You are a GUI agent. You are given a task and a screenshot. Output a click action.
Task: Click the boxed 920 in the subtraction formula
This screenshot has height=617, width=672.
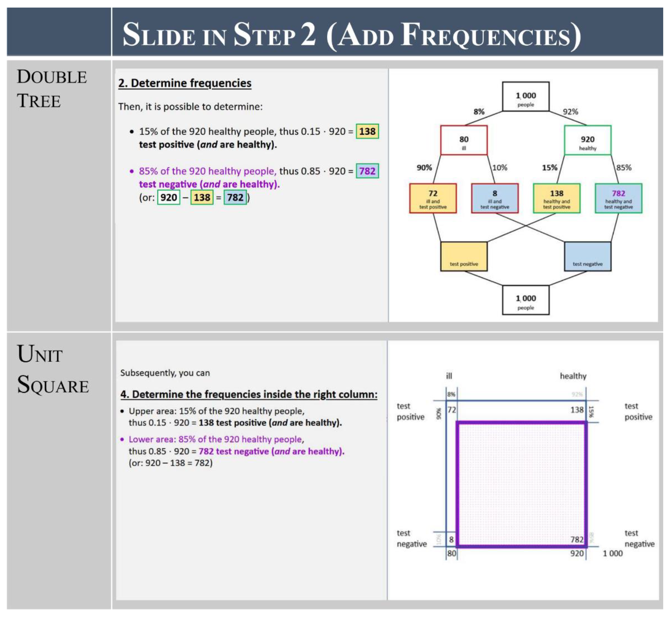[x=169, y=197]
